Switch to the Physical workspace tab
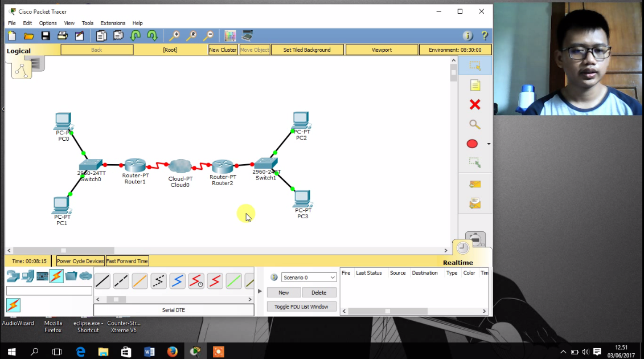Viewport: 644px width, 359px height. click(x=36, y=64)
